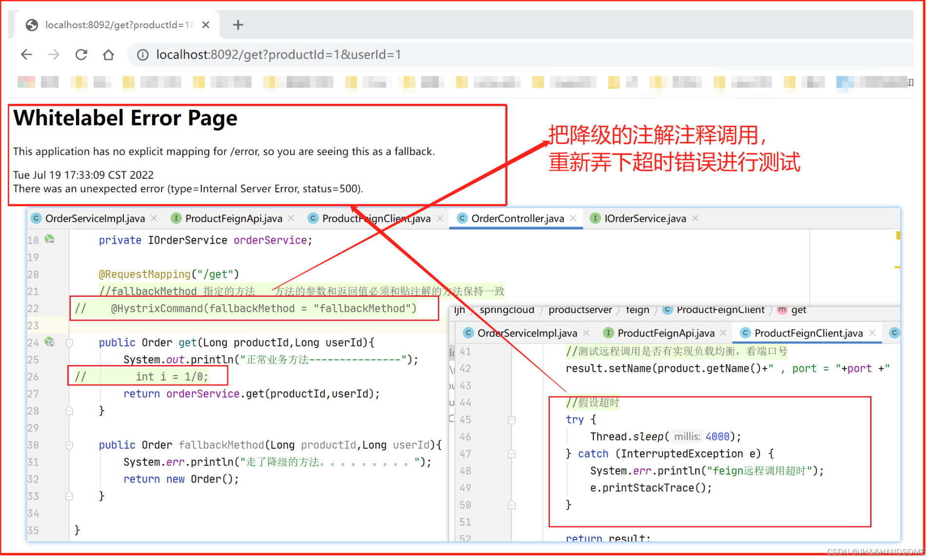
Task: Select ProductFeignClient.java tab in the right editor
Action: pyautogui.click(x=808, y=333)
